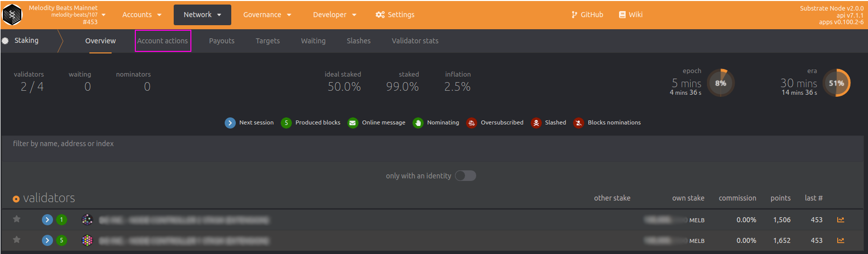Image resolution: width=868 pixels, height=254 pixels.
Task: Expand the Developer dropdown menu
Action: tap(334, 15)
